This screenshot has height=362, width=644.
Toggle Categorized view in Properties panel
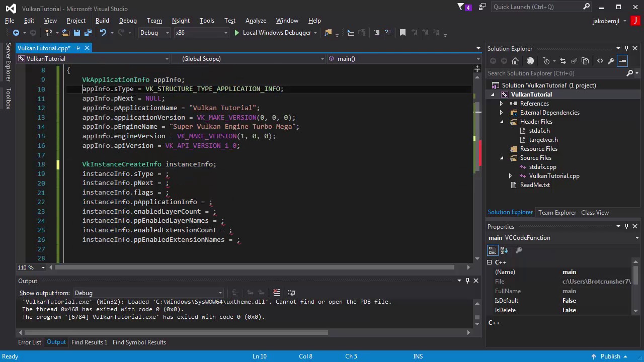pos(492,250)
